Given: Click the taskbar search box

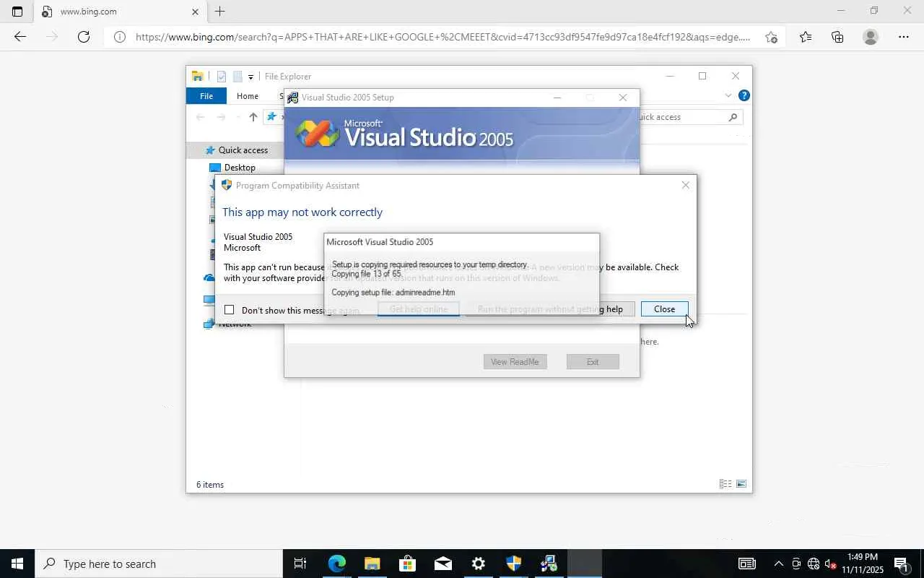Looking at the screenshot, I should point(159,564).
